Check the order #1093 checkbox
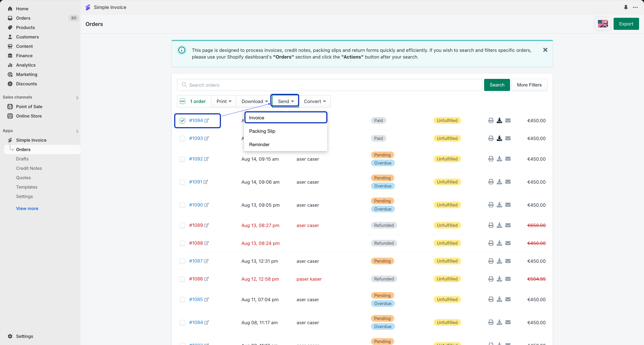This screenshot has height=345, width=644. 182,138
